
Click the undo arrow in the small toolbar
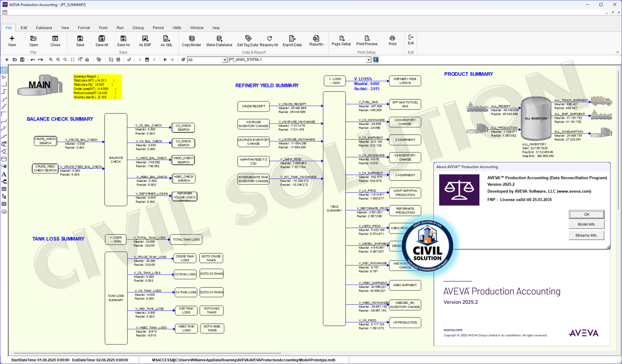pos(33,60)
